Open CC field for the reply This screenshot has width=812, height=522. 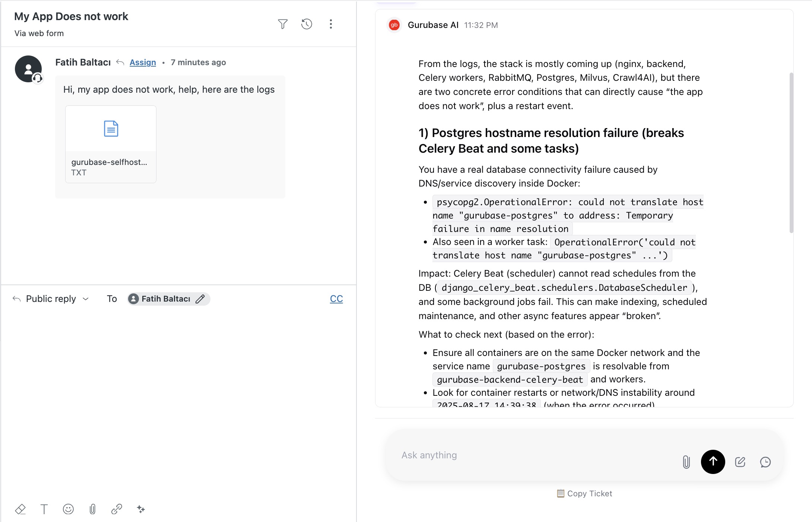[336, 299]
